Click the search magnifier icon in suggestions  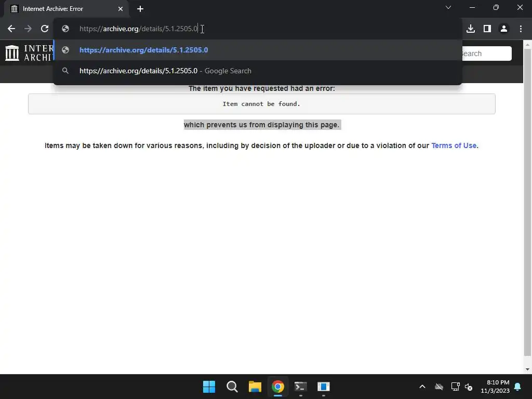tap(65, 71)
